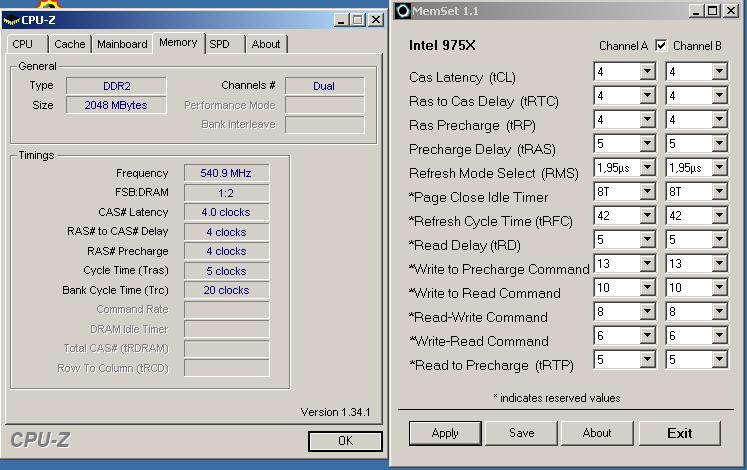This screenshot has width=747, height=470.
Task: Close the CPU-Z window
Action: [x=376, y=20]
